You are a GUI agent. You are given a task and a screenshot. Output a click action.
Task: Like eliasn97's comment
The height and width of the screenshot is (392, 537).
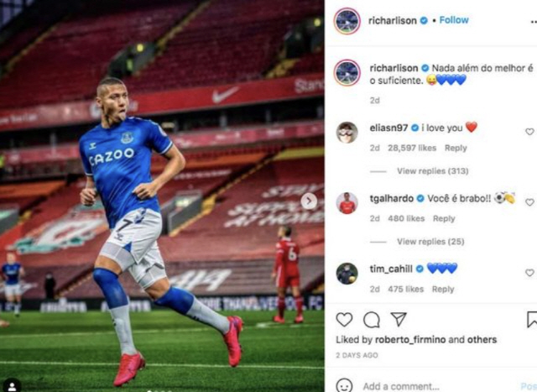coord(529,132)
